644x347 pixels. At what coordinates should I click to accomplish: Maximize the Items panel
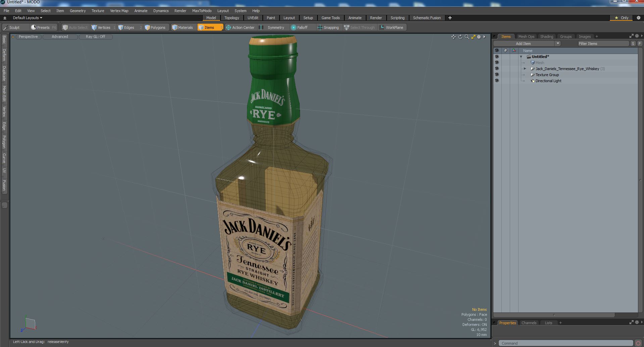631,36
